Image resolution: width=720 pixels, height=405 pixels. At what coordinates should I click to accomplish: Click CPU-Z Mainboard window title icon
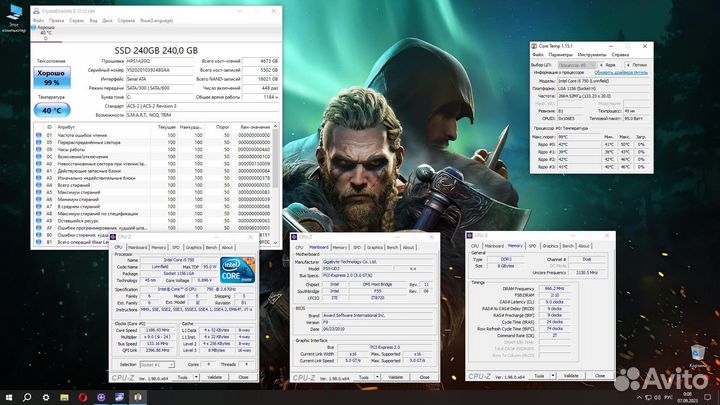click(x=294, y=237)
